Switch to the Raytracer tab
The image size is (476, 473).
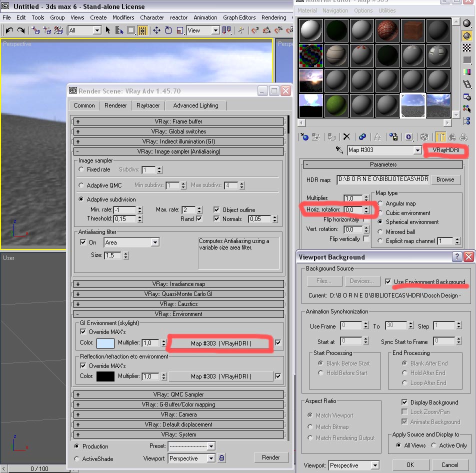pos(148,105)
